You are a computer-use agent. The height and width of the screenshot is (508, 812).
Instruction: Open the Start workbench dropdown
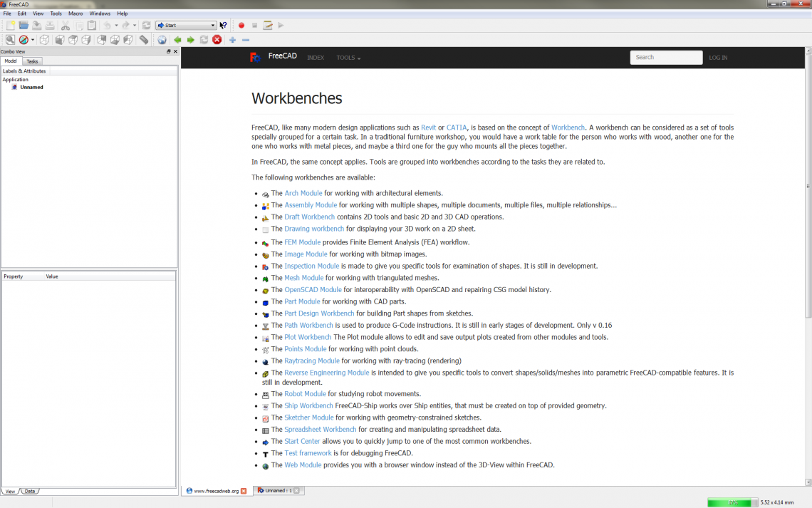click(186, 26)
